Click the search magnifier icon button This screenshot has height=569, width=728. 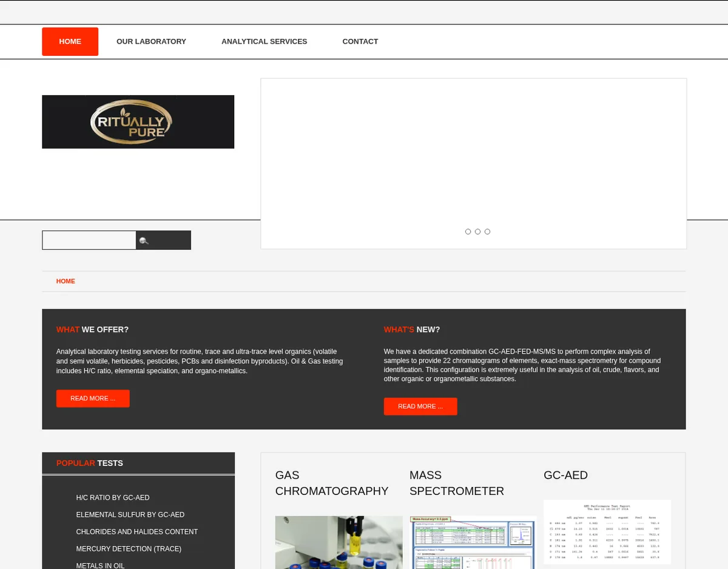click(163, 240)
